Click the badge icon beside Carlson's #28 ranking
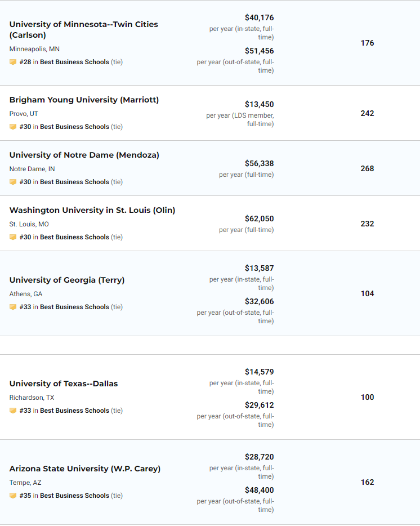Viewport: 420px width, 526px height. click(x=13, y=62)
